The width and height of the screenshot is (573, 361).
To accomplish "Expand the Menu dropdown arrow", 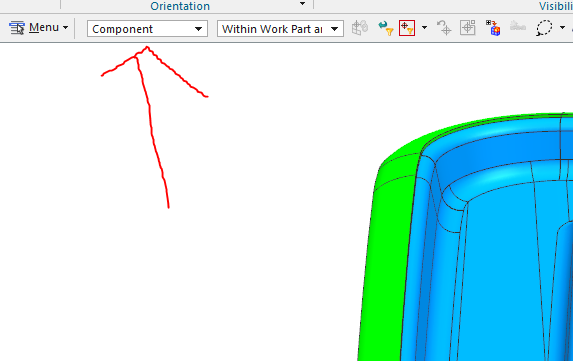I will tap(65, 28).
